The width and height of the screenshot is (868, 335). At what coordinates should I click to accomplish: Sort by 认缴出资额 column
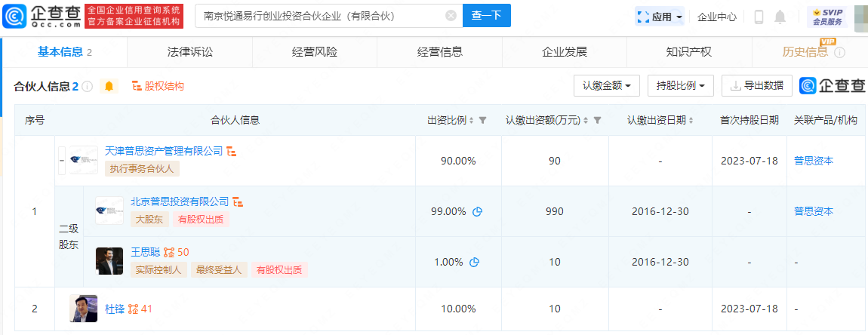586,120
